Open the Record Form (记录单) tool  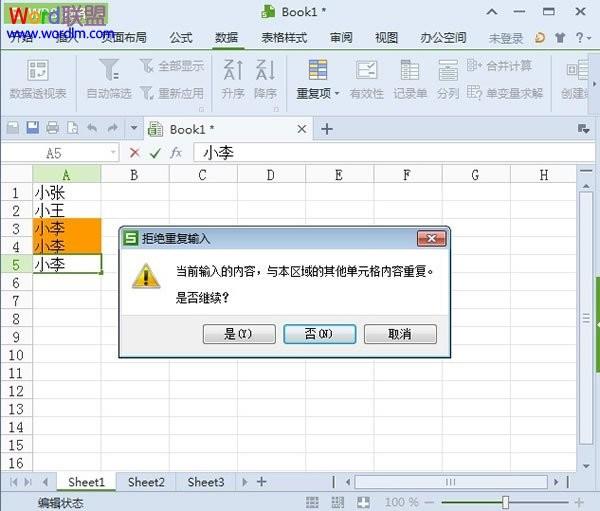click(x=410, y=80)
